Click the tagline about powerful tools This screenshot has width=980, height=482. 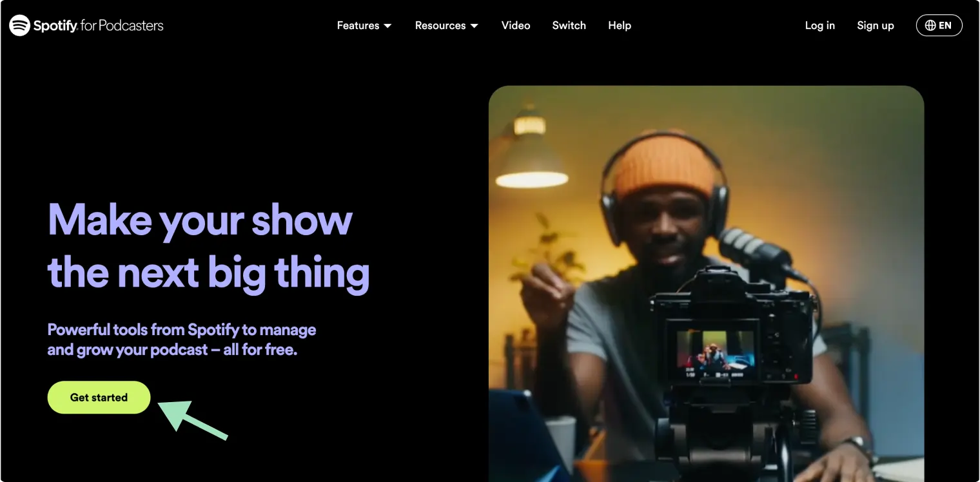click(x=181, y=338)
